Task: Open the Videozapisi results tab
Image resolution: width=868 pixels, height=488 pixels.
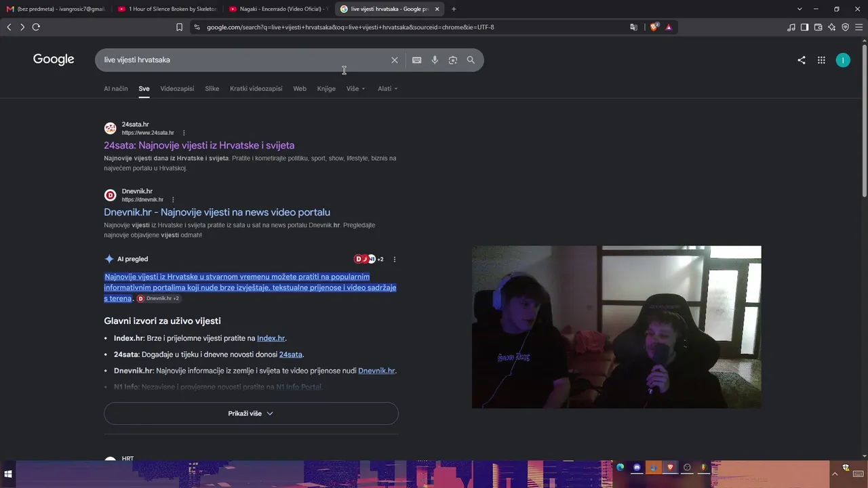Action: 177,89
